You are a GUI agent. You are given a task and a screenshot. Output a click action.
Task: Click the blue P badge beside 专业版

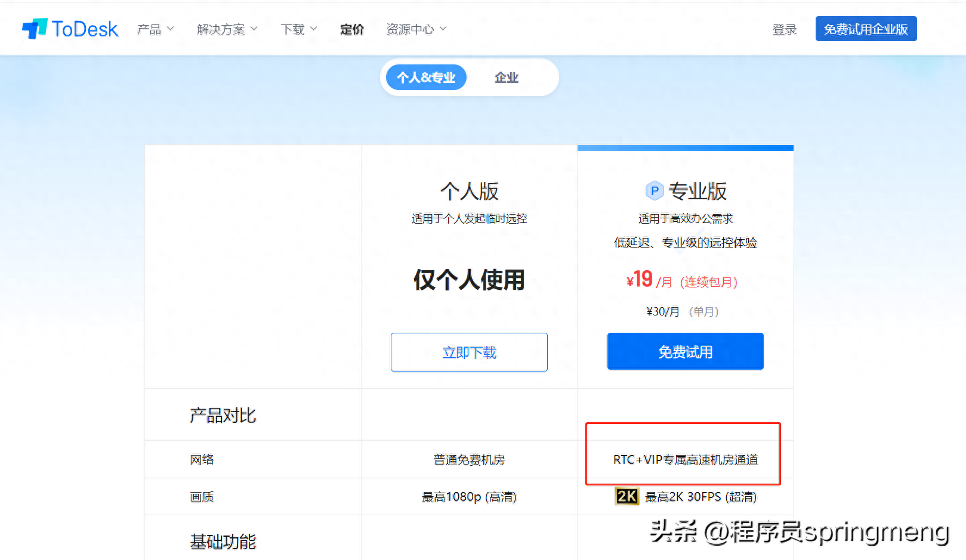click(x=655, y=191)
